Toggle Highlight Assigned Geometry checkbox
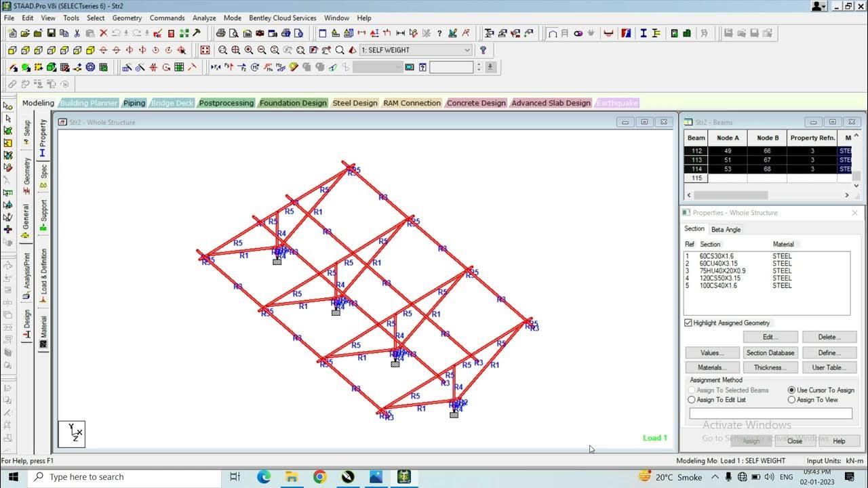 (688, 323)
